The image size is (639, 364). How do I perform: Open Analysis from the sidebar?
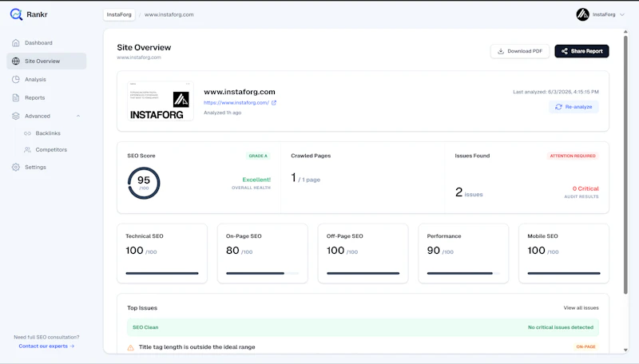[x=46, y=79]
